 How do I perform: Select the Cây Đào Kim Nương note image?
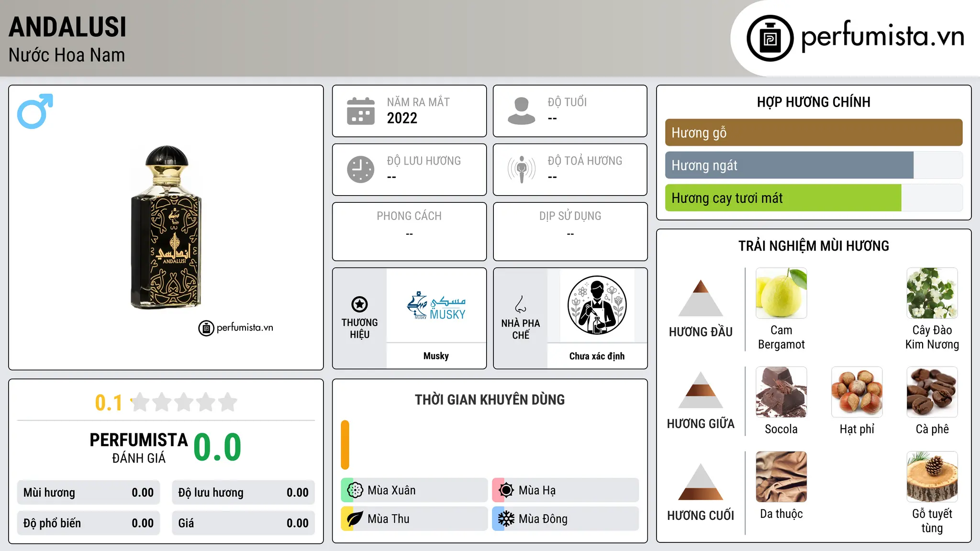point(932,293)
